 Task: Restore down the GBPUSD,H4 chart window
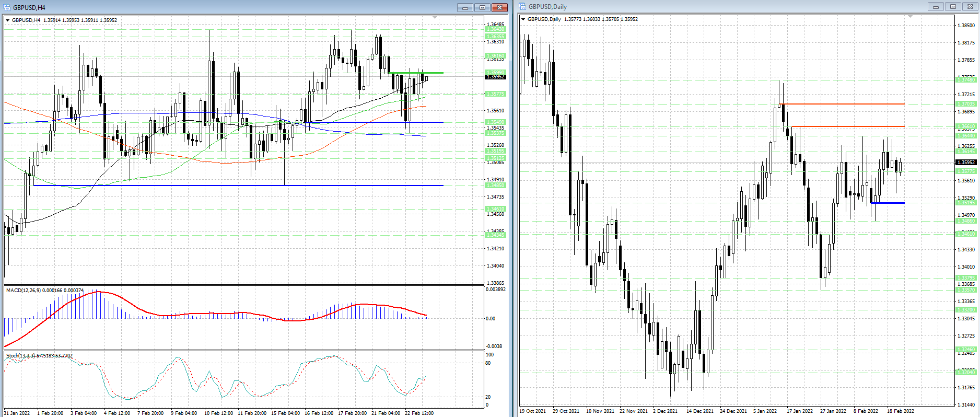pos(482,7)
